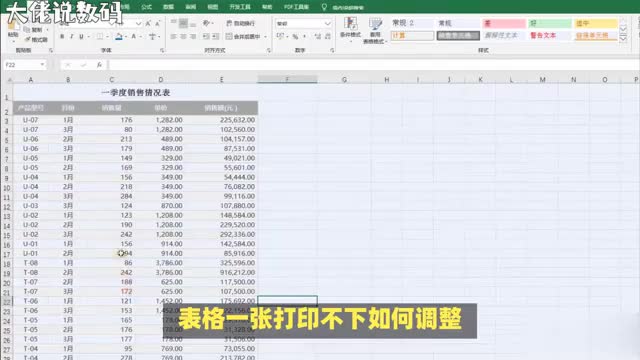Click the 合并后居中 merge and center button

[243, 37]
